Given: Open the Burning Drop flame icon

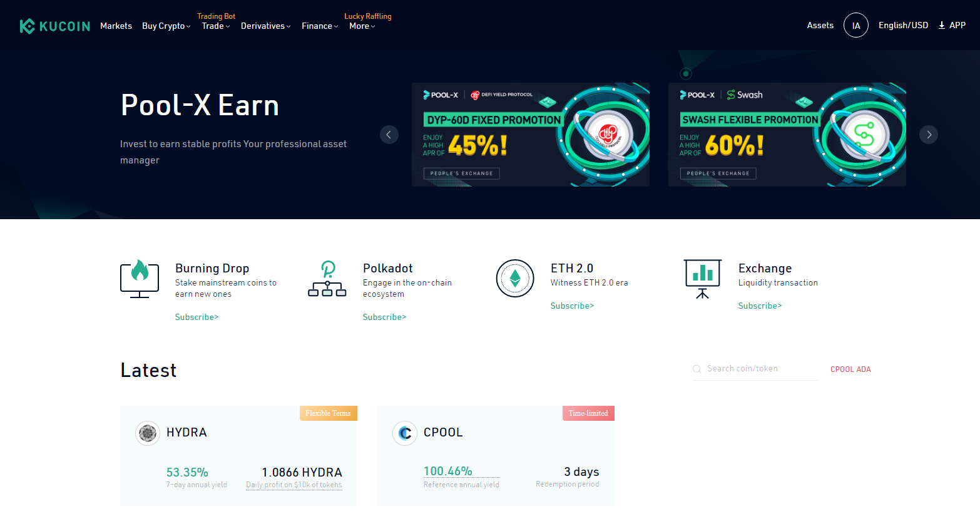Looking at the screenshot, I should [x=140, y=279].
